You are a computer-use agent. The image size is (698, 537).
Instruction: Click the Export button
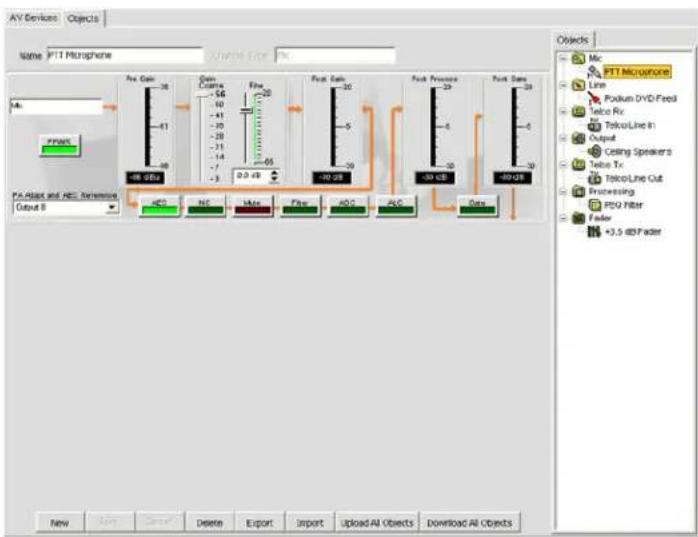pyautogui.click(x=260, y=523)
